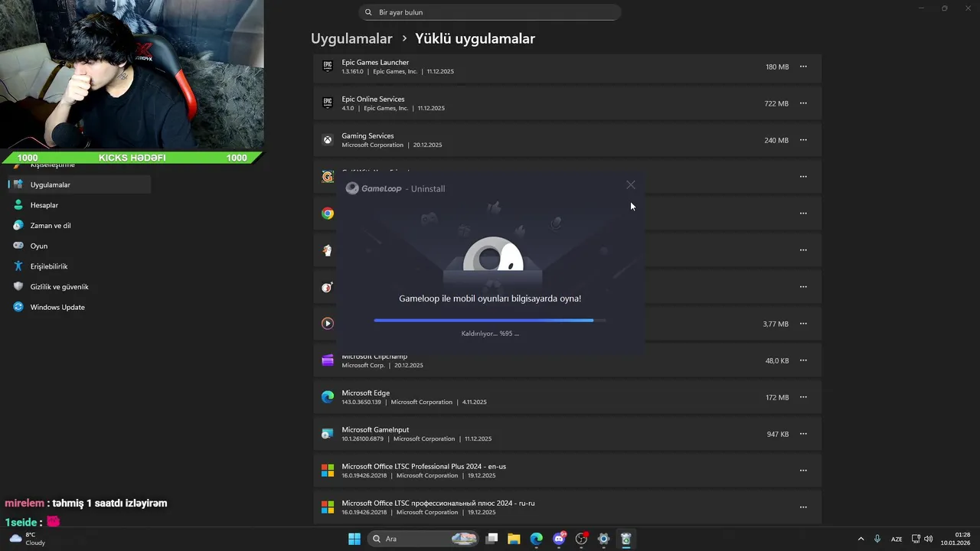Switch the AZE input language indicator

(897, 539)
